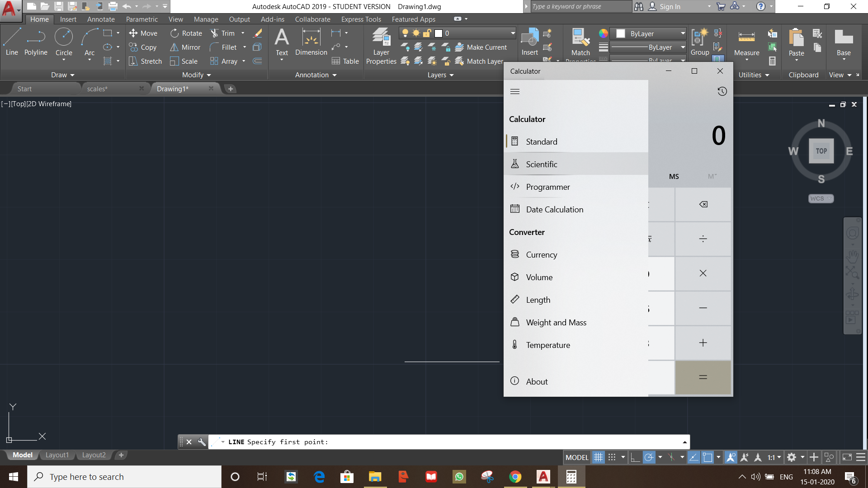Activate the Trim tool
This screenshot has width=868, height=488.
point(222,33)
